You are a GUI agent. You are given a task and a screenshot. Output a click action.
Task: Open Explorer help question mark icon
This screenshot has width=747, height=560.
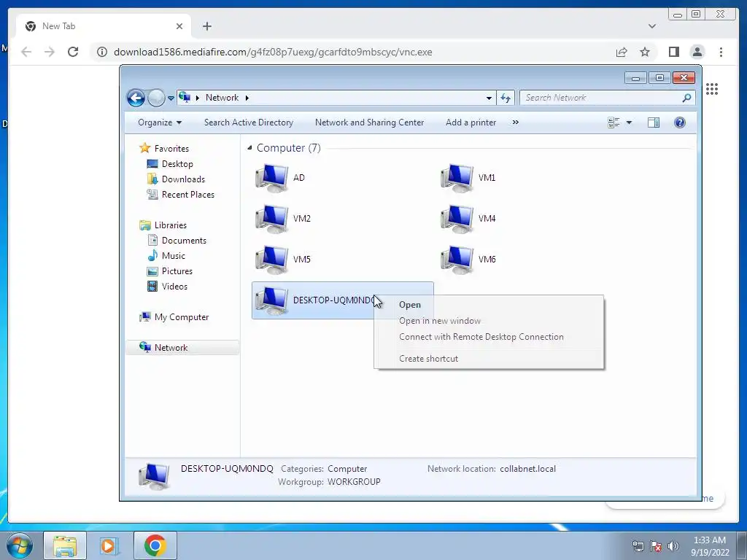[680, 122]
